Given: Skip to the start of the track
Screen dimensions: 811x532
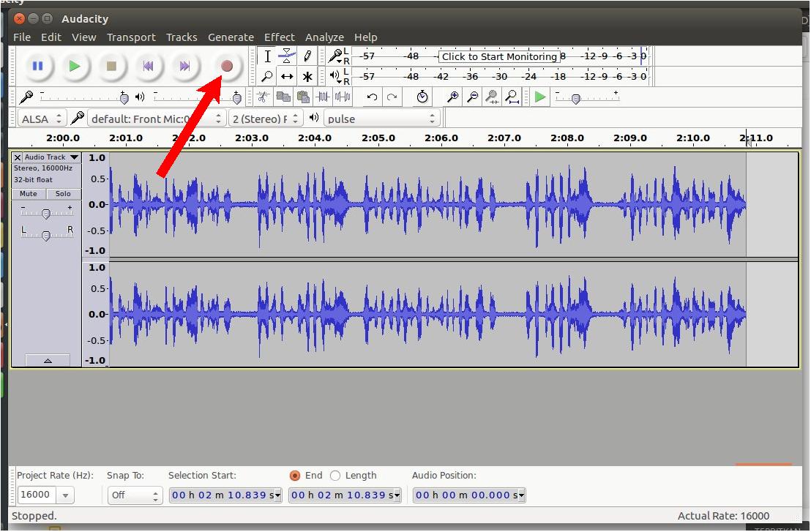Looking at the screenshot, I should pos(148,66).
